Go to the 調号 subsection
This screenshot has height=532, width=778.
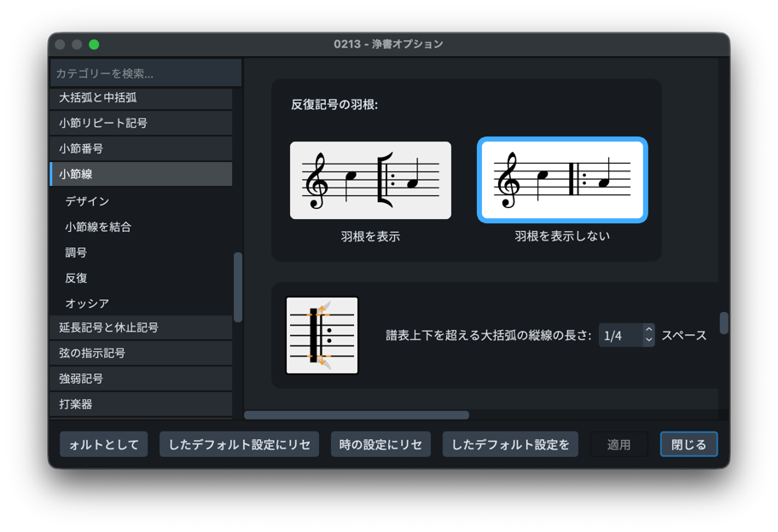click(x=77, y=252)
